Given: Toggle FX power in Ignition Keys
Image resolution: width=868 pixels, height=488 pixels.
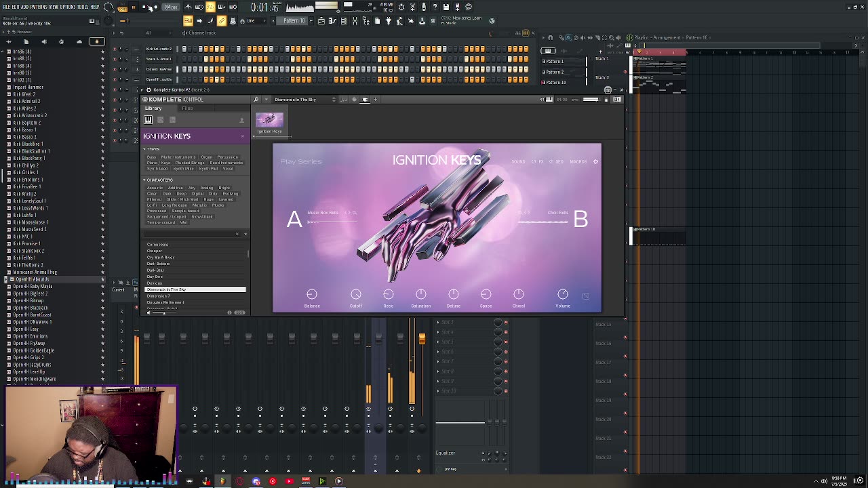Looking at the screenshot, I should pos(534,161).
